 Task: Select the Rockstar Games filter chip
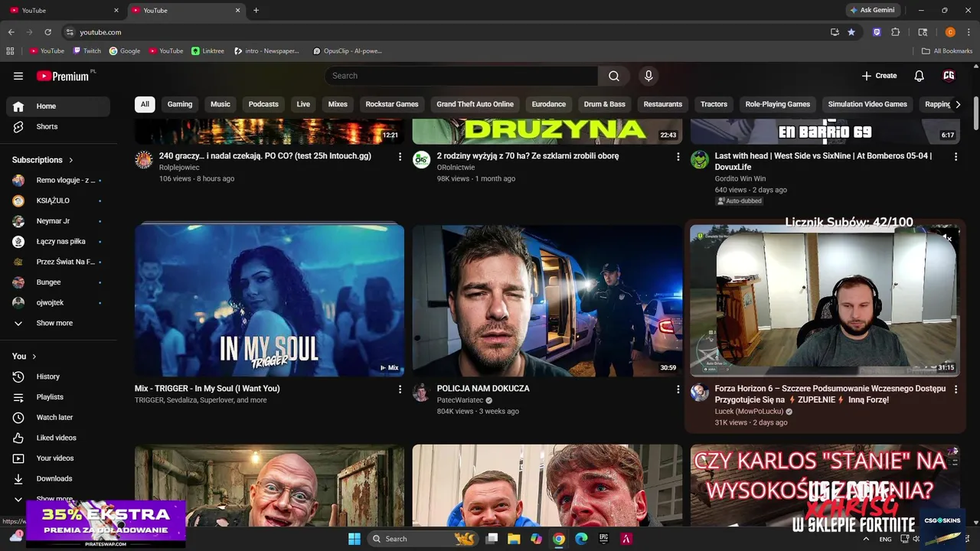click(392, 104)
